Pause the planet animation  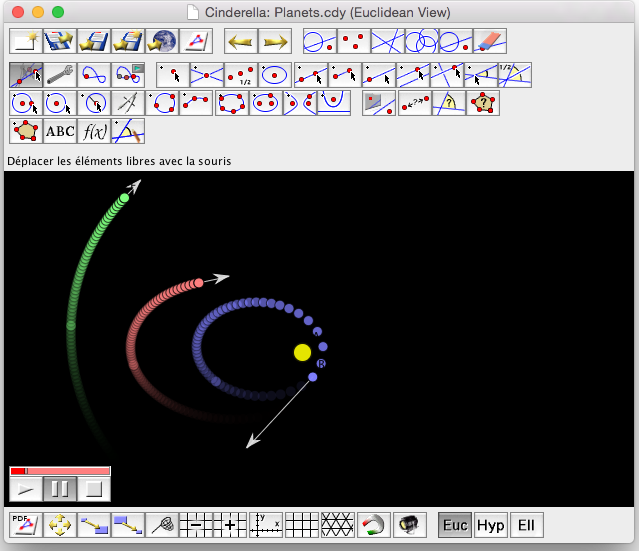(60, 489)
